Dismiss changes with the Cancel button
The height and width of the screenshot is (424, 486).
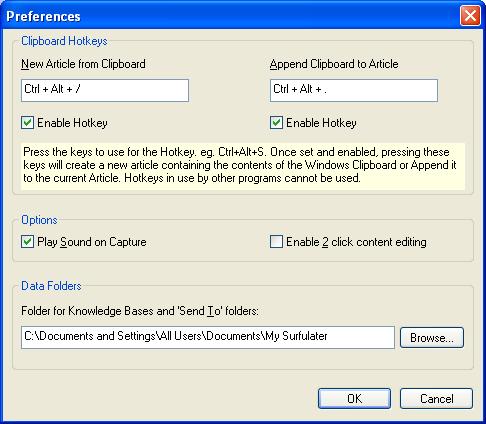coord(436,398)
